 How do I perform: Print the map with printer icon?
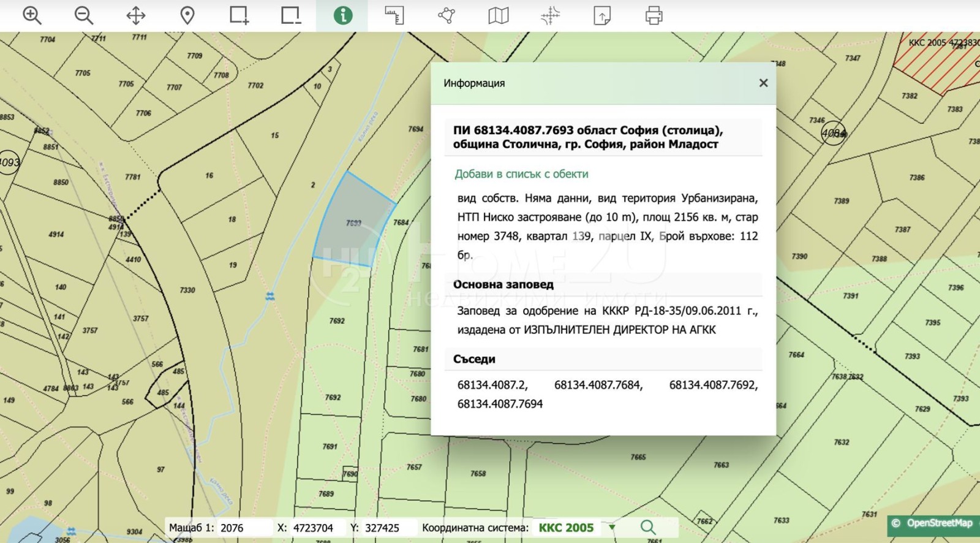point(654,15)
